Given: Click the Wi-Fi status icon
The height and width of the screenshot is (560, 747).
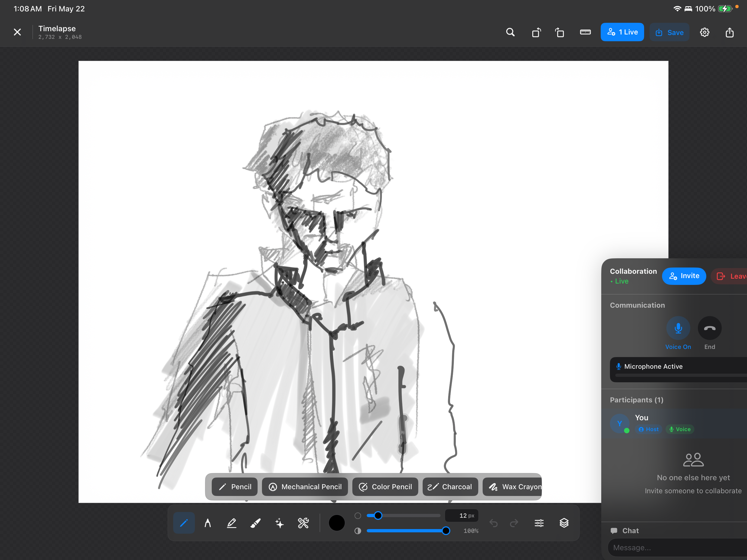Looking at the screenshot, I should (x=677, y=9).
